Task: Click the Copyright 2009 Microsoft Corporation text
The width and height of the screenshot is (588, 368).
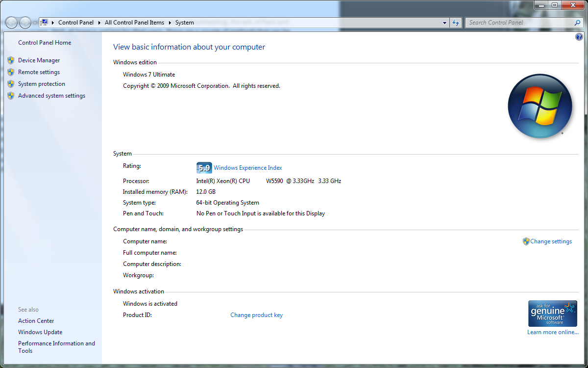Action: [201, 86]
